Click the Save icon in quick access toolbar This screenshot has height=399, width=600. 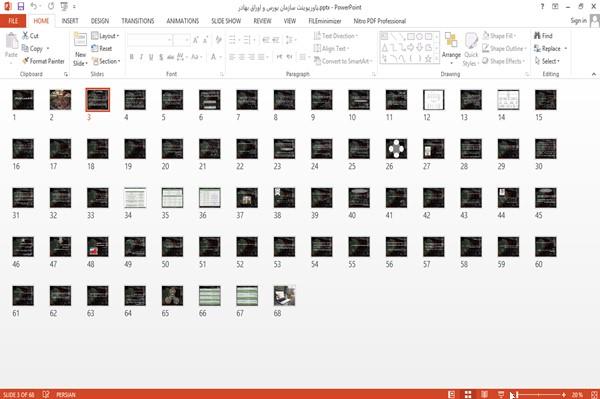(x=21, y=7)
